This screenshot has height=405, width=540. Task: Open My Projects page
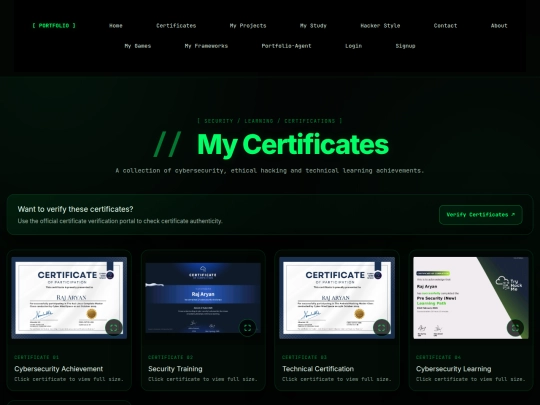pos(248,25)
